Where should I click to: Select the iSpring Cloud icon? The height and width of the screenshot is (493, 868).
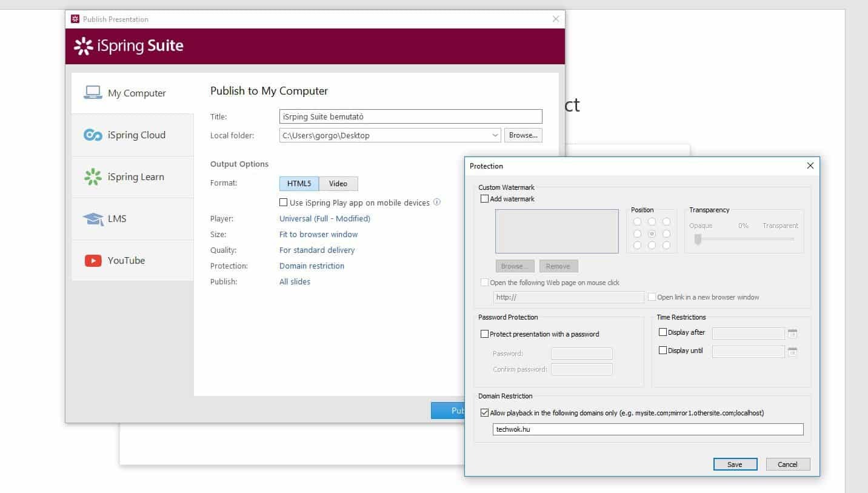[x=93, y=135]
